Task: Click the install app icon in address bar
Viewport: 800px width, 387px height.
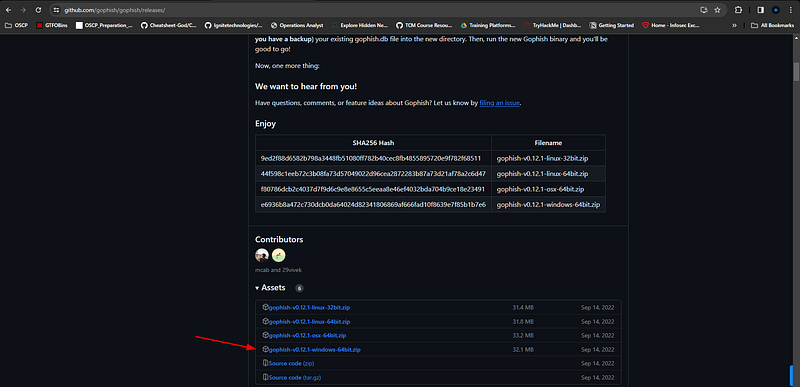Action: click(704, 10)
